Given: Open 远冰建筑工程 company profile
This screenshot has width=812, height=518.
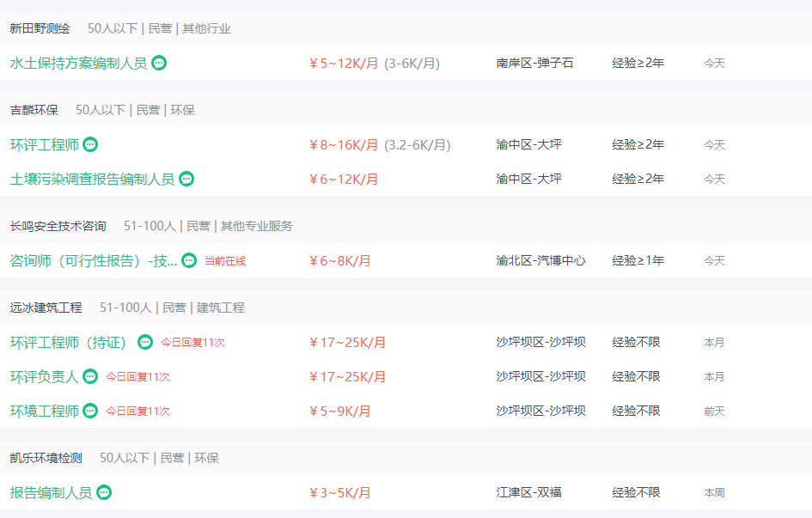Looking at the screenshot, I should (x=46, y=308).
